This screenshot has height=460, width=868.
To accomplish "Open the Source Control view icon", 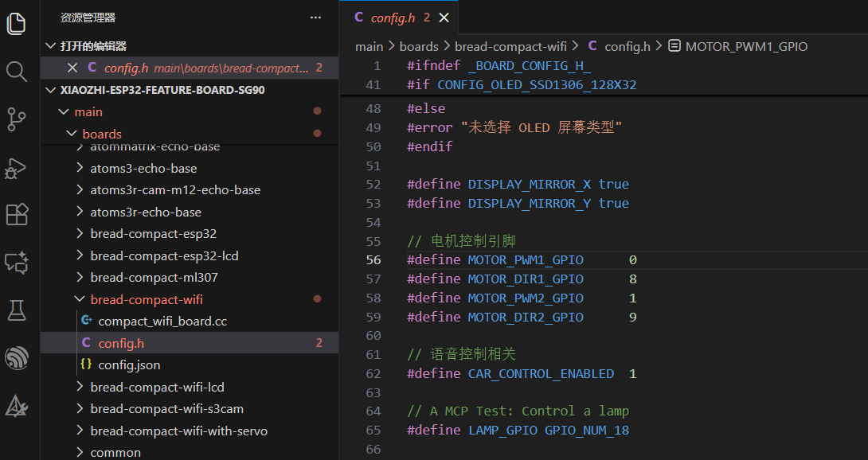I will [x=17, y=119].
